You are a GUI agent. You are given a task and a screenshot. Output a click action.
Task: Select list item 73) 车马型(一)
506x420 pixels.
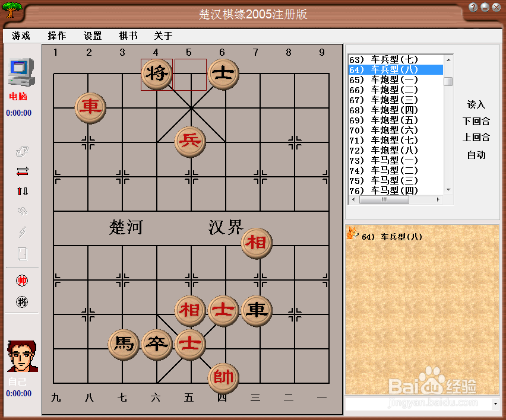[x=396, y=161]
